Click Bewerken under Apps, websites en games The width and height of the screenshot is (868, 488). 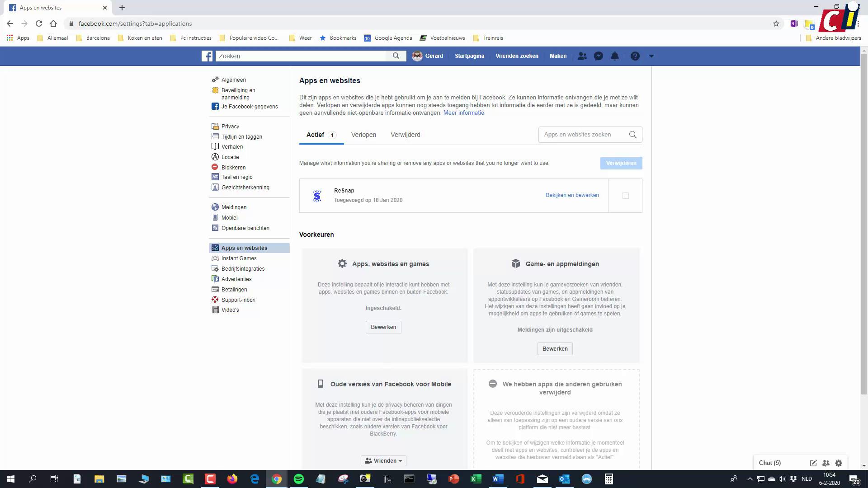click(x=383, y=327)
